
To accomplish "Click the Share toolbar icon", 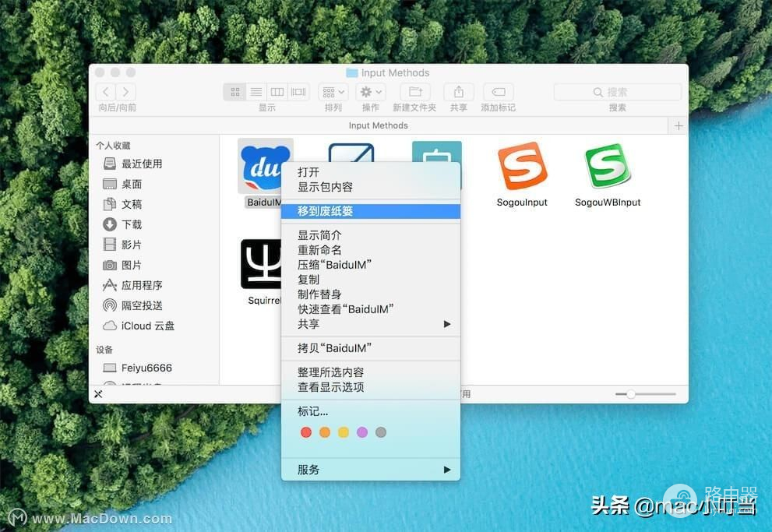I will coord(459,92).
